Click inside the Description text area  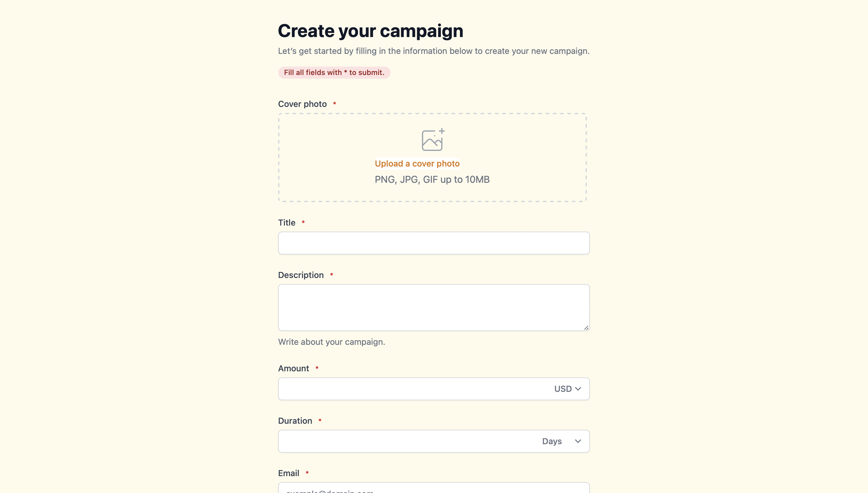[x=434, y=307]
